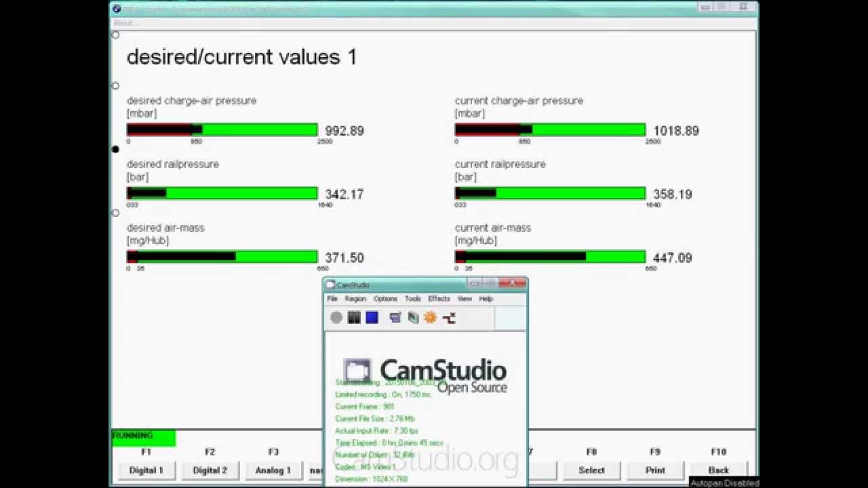
Task: Click the 'Current Frame : 901' line in CamStudio
Action: click(365, 407)
